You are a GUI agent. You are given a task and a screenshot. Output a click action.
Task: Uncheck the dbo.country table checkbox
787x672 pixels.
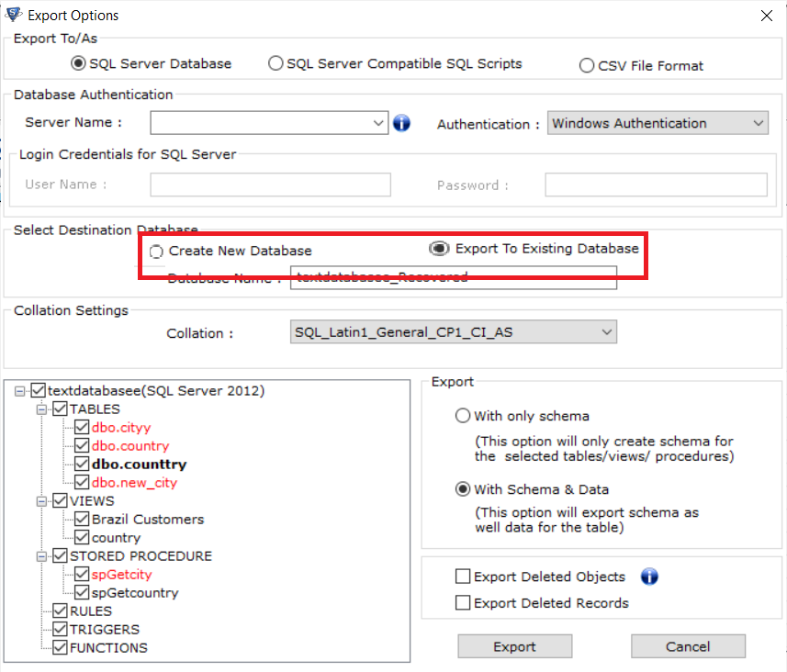pos(82,445)
